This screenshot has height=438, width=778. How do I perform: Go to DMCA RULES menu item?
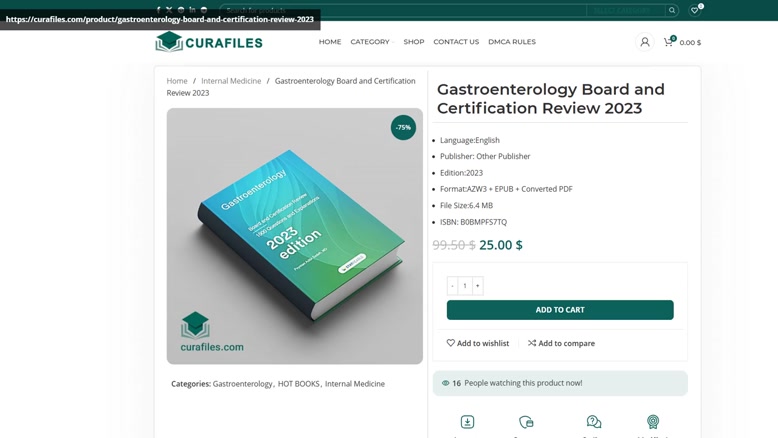pyautogui.click(x=512, y=42)
